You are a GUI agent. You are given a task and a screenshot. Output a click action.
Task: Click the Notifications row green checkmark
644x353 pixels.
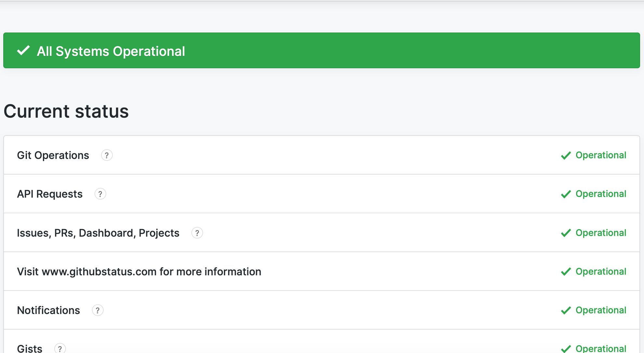tap(566, 311)
